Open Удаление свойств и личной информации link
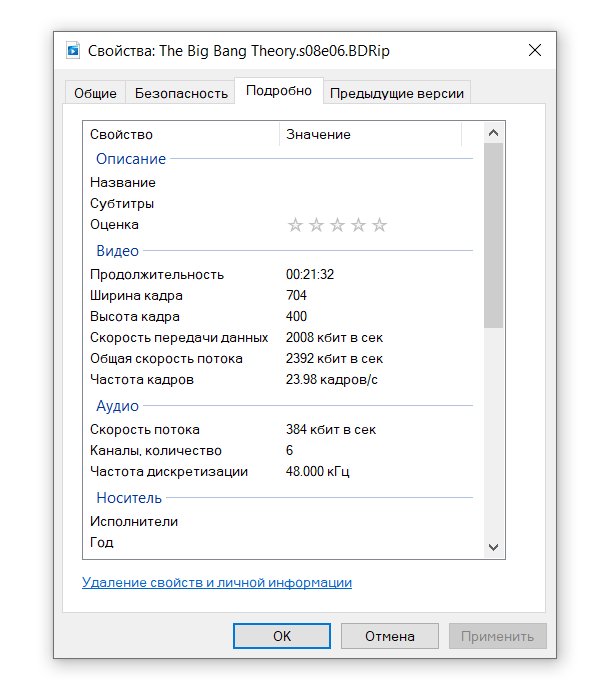Image resolution: width=615 pixels, height=699 pixels. 217,582
